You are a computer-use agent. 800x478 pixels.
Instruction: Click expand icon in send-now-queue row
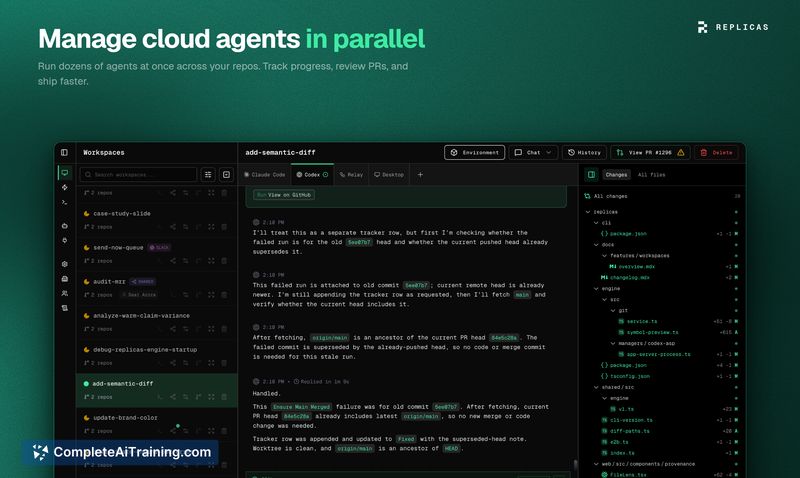(x=211, y=261)
